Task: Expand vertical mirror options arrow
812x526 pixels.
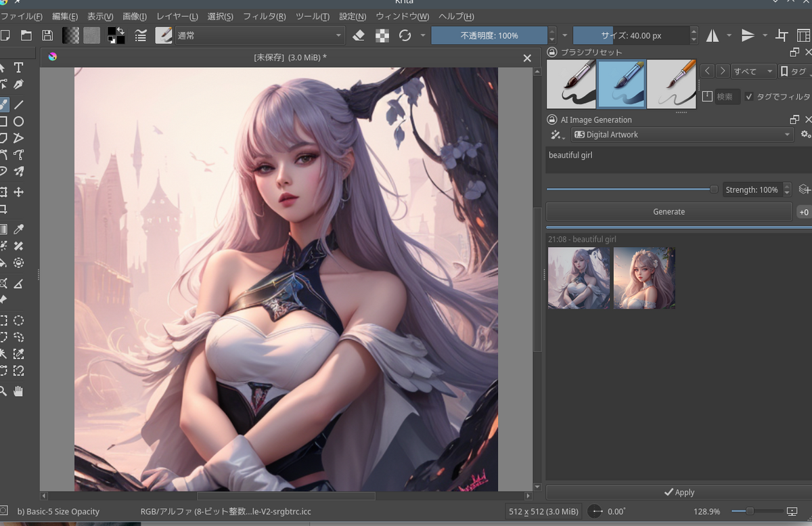Action: 765,35
